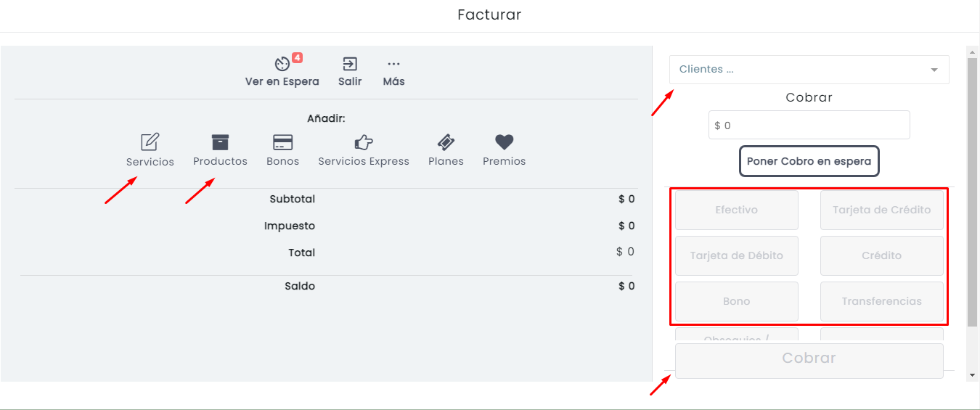The height and width of the screenshot is (410, 980).
Task: Click Poner Cobro en espera button
Action: [x=809, y=161]
